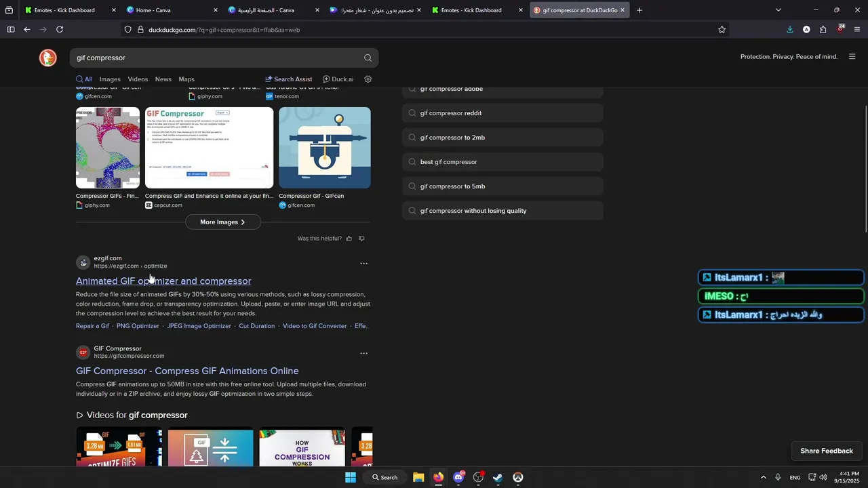
Task: Select related search gif compressor to 2mb
Action: (502, 138)
